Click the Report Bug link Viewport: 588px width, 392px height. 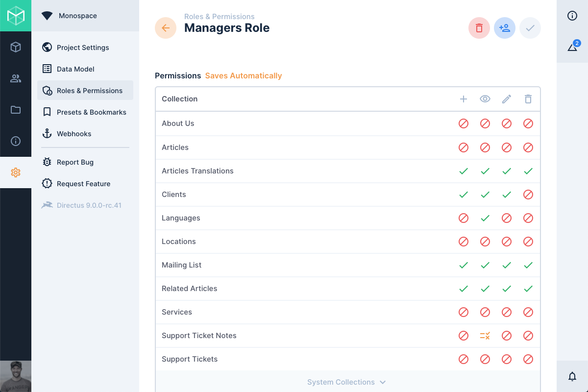click(x=75, y=162)
